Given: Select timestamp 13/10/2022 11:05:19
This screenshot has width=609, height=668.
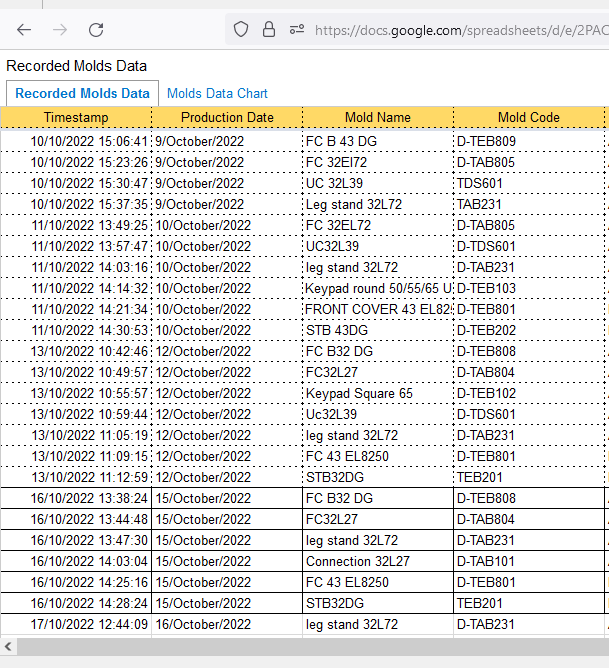Looking at the screenshot, I should click(x=76, y=435).
